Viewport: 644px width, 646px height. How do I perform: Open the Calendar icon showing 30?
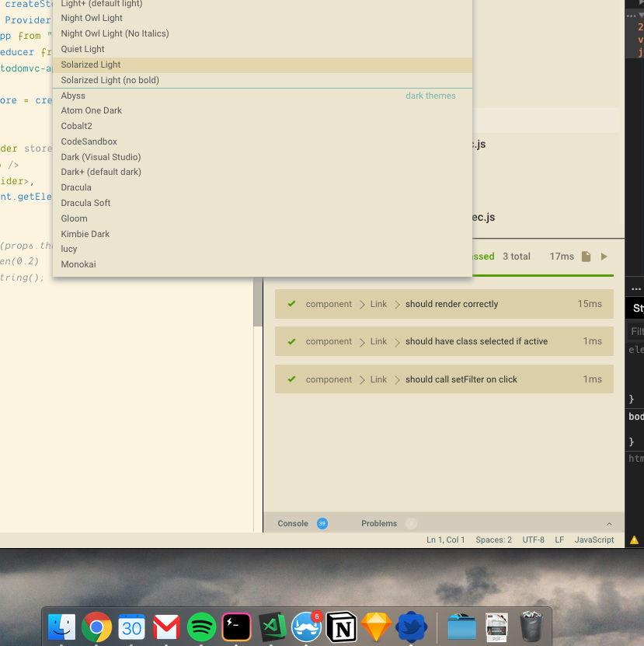pos(132,627)
